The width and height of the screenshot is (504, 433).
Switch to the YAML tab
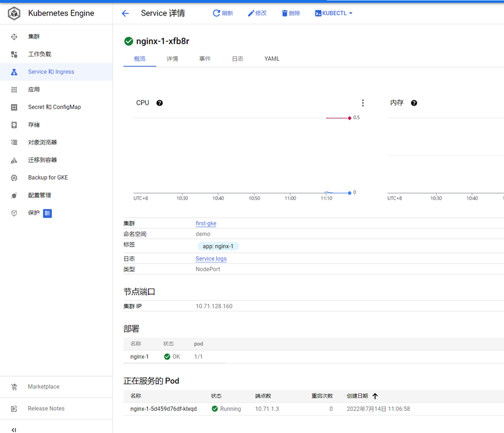pos(272,59)
